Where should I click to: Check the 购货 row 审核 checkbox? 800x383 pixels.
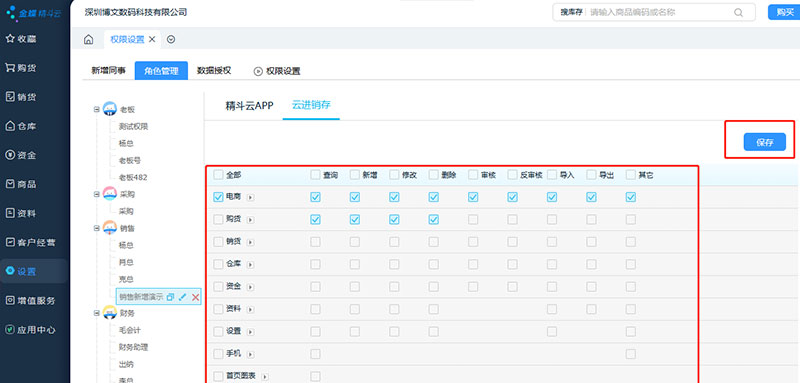473,219
